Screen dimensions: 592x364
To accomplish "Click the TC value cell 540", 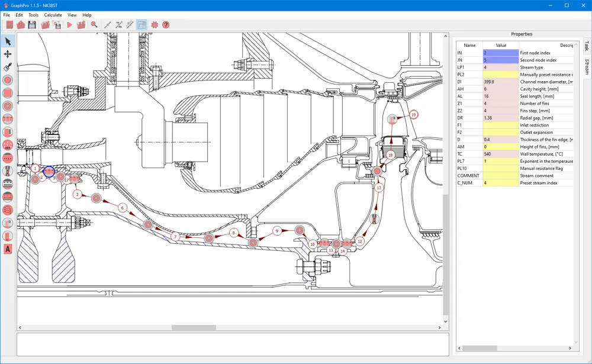I will coord(501,154).
